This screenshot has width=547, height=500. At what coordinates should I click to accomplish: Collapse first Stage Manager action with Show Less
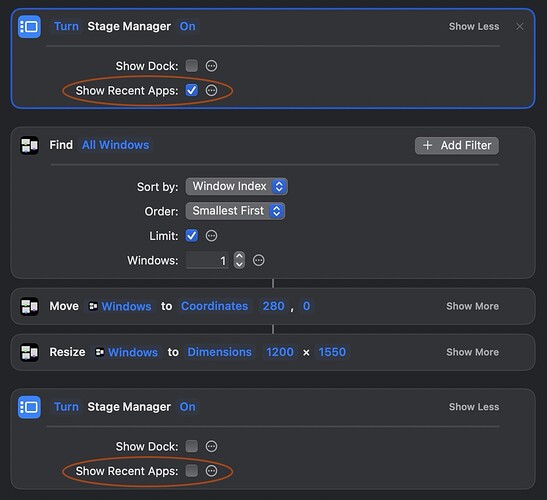click(474, 27)
